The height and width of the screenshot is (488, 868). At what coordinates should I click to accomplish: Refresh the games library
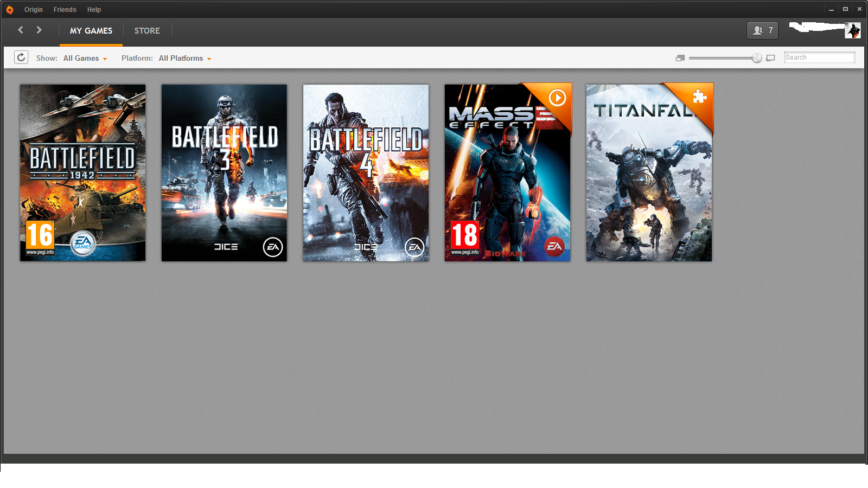[x=21, y=57]
